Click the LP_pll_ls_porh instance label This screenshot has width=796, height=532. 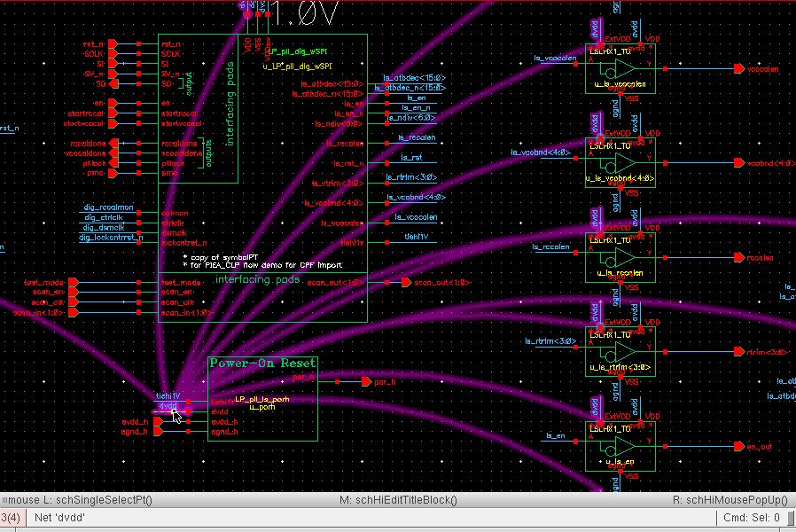coord(262,400)
